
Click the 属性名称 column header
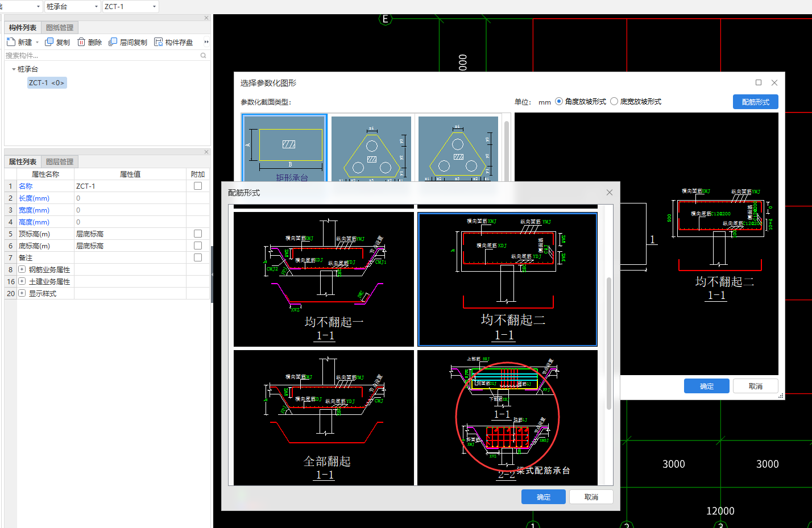pyautogui.click(x=45, y=174)
